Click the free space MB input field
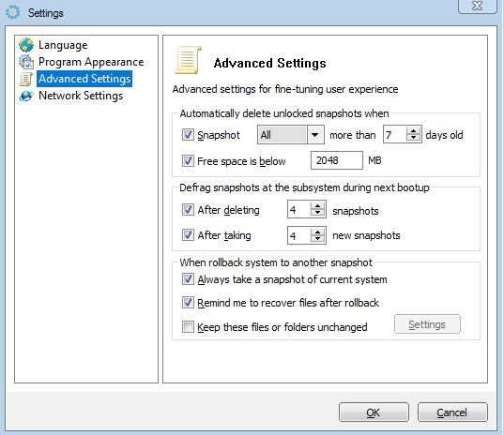The image size is (504, 435). [337, 160]
